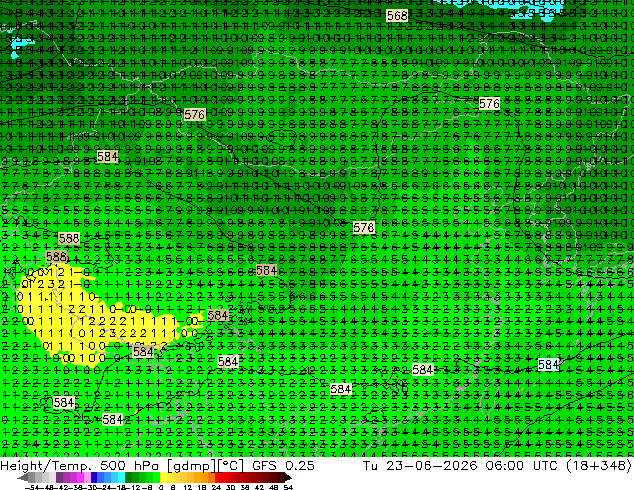Click the 568 height contour label
Screen dimensions: 634x490
point(397,16)
